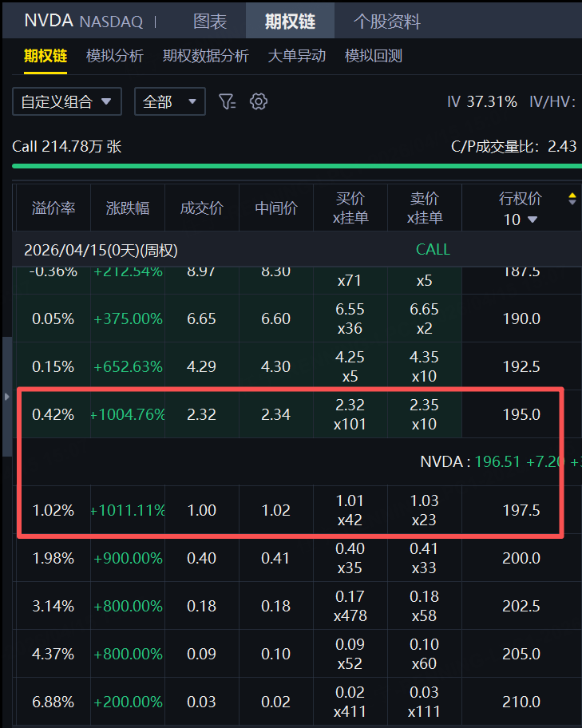
Task: Click strike price 192.5
Action: [521, 366]
